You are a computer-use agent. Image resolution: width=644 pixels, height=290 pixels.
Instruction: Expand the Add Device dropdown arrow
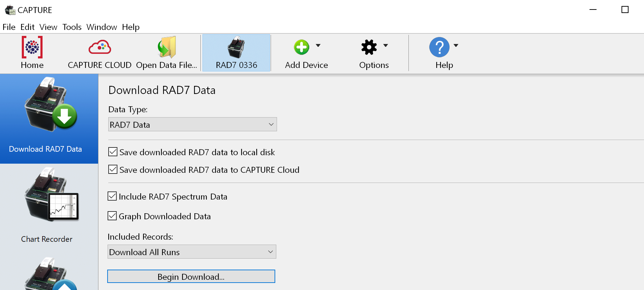pyautogui.click(x=318, y=45)
